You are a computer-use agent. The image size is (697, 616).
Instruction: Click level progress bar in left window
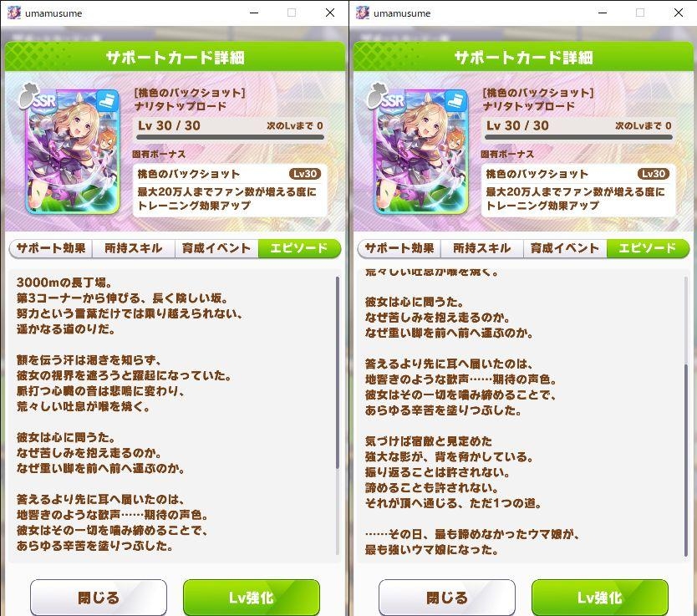click(x=231, y=137)
